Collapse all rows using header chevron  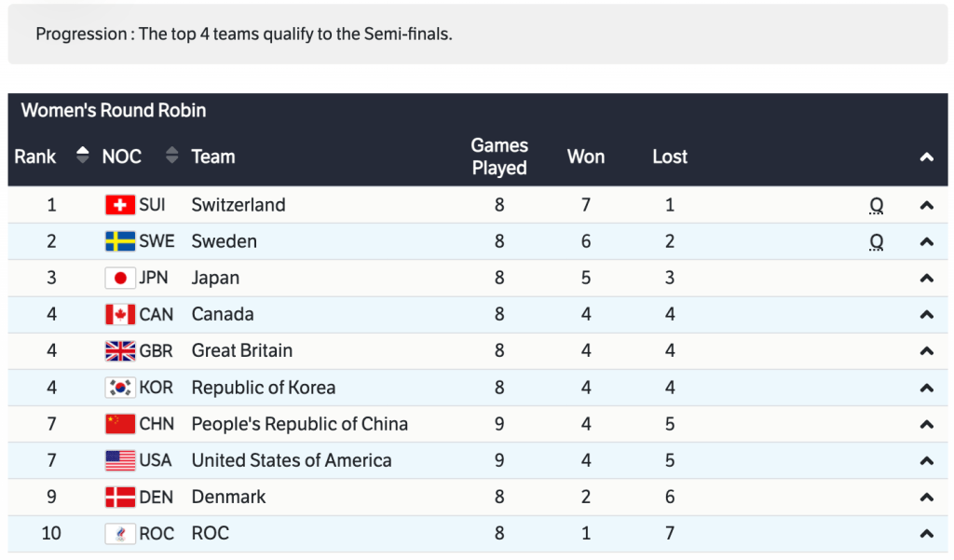926,157
